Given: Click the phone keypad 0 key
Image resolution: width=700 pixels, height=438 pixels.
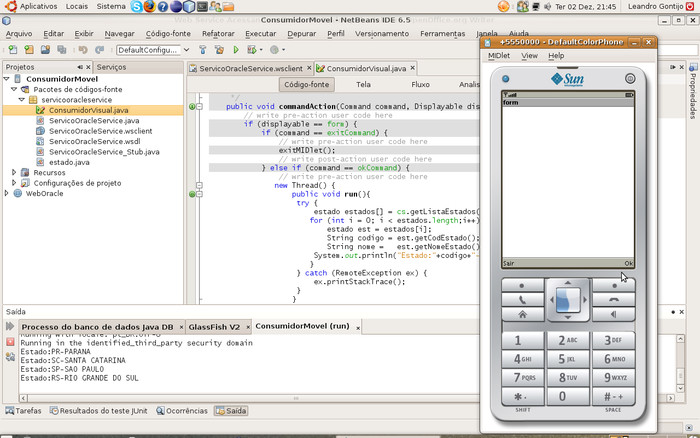Looking at the screenshot, I should pyautogui.click(x=568, y=396).
